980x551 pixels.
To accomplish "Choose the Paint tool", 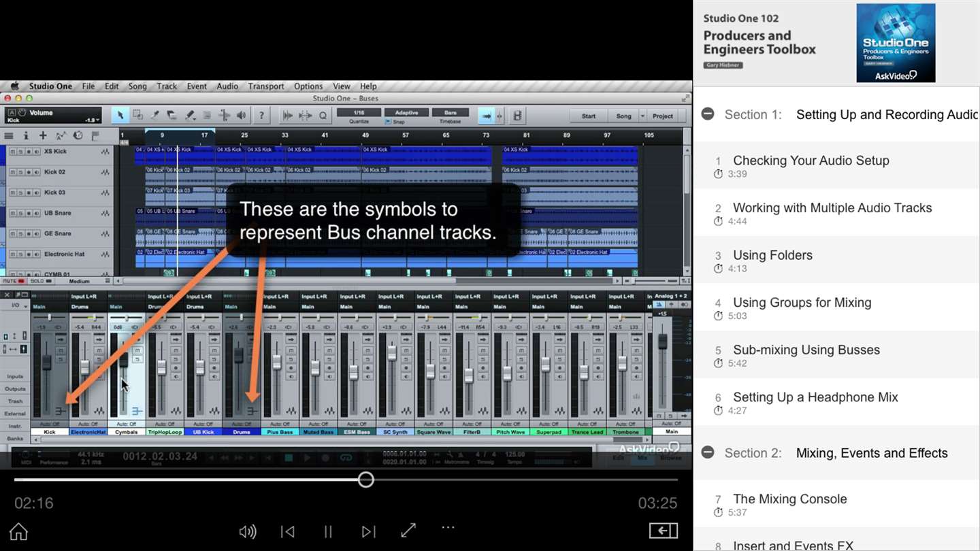I will (191, 116).
